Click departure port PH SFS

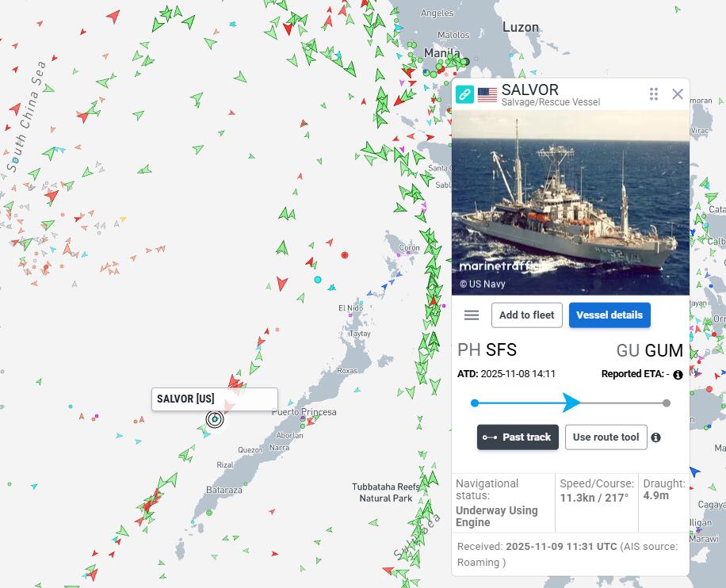click(x=487, y=350)
